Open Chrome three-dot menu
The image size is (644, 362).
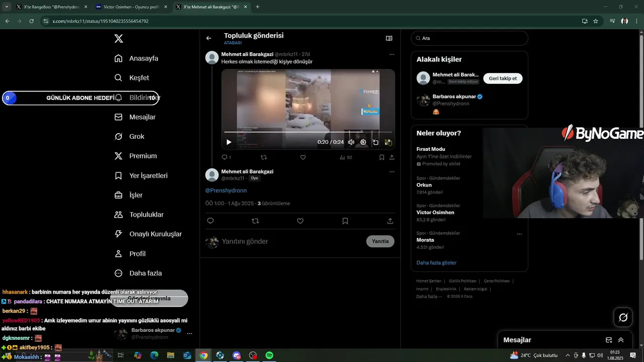pos(637,21)
